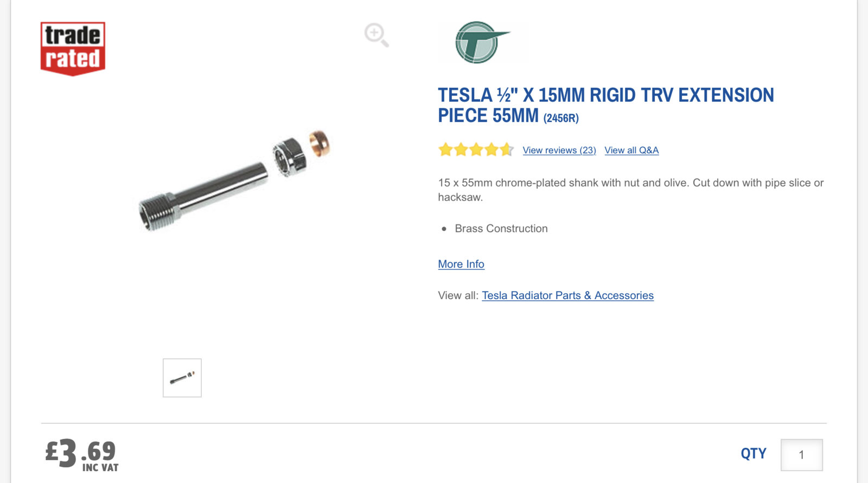Viewport: 868px width, 483px height.
Task: Click the magnifier zoom icon above product image
Action: click(x=376, y=35)
